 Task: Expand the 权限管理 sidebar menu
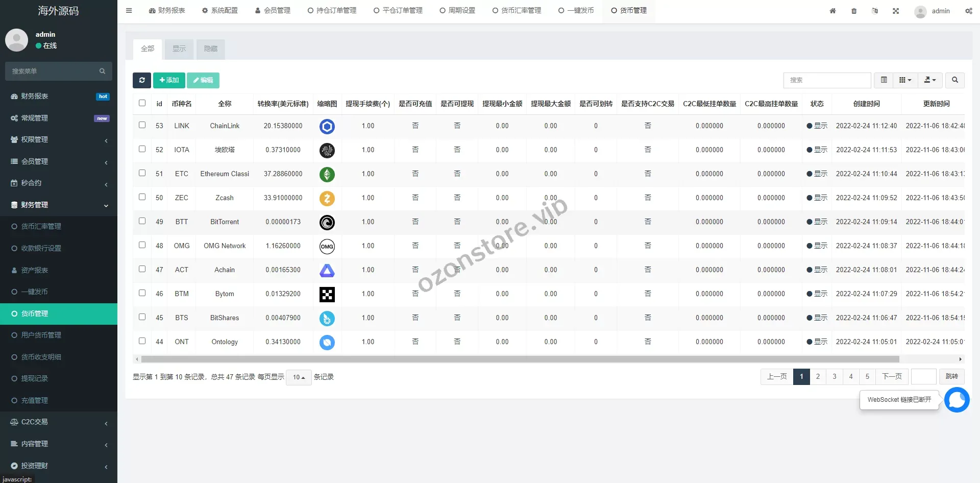click(x=59, y=140)
